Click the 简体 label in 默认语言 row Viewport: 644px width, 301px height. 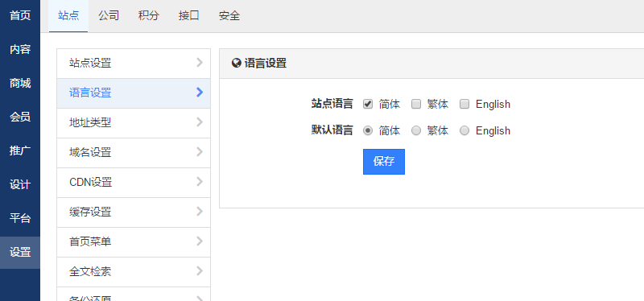tap(390, 130)
